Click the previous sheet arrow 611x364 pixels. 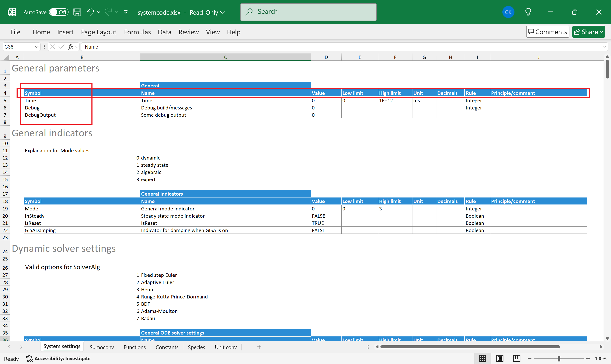pos(9,347)
